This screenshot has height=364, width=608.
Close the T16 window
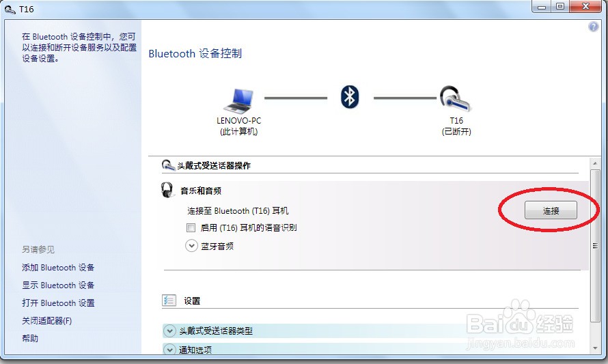point(585,6)
